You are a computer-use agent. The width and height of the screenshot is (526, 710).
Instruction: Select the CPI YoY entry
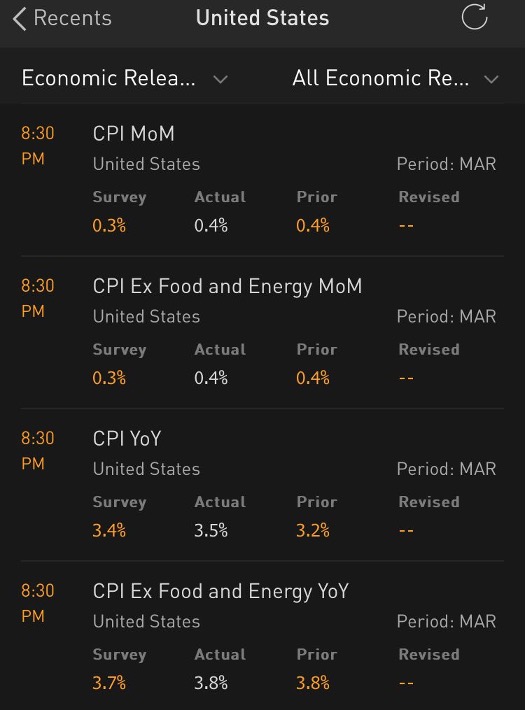click(x=263, y=485)
